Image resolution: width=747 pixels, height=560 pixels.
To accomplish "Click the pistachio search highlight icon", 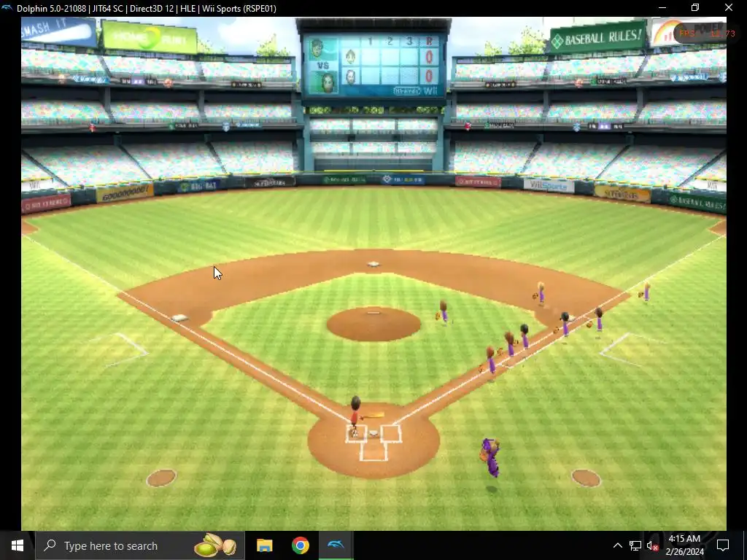I will tap(215, 545).
